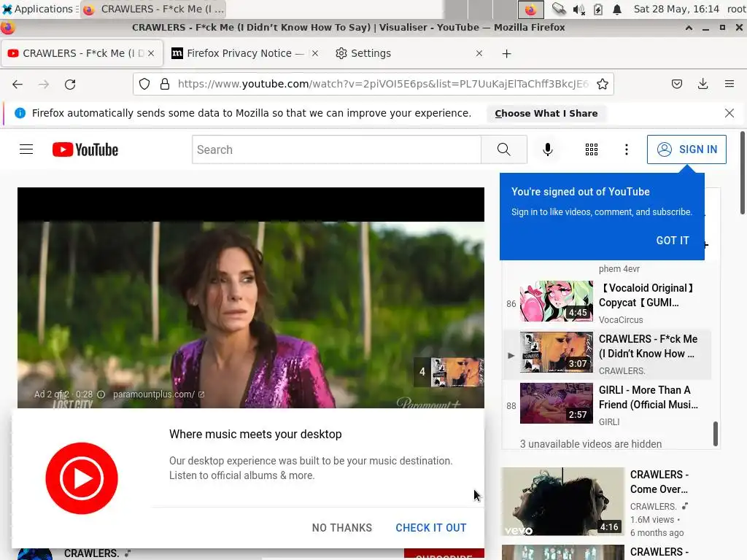Screen dimensions: 747x560
Task: Open tracking protection shield icon
Action: pyautogui.click(x=144, y=85)
